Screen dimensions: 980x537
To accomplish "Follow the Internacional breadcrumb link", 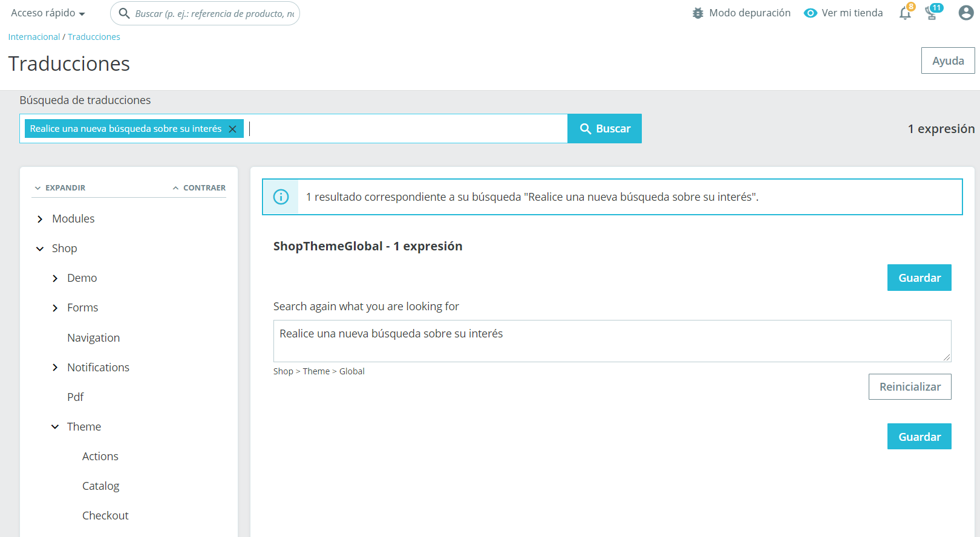I will [x=34, y=37].
